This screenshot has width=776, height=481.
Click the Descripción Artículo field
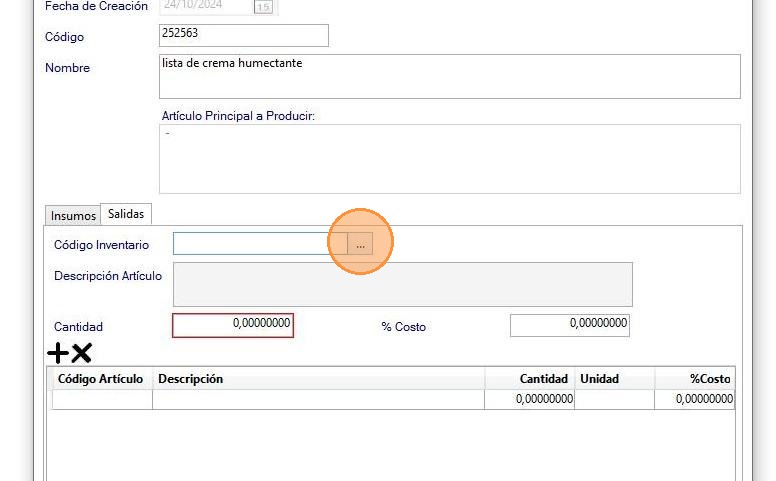tap(402, 284)
